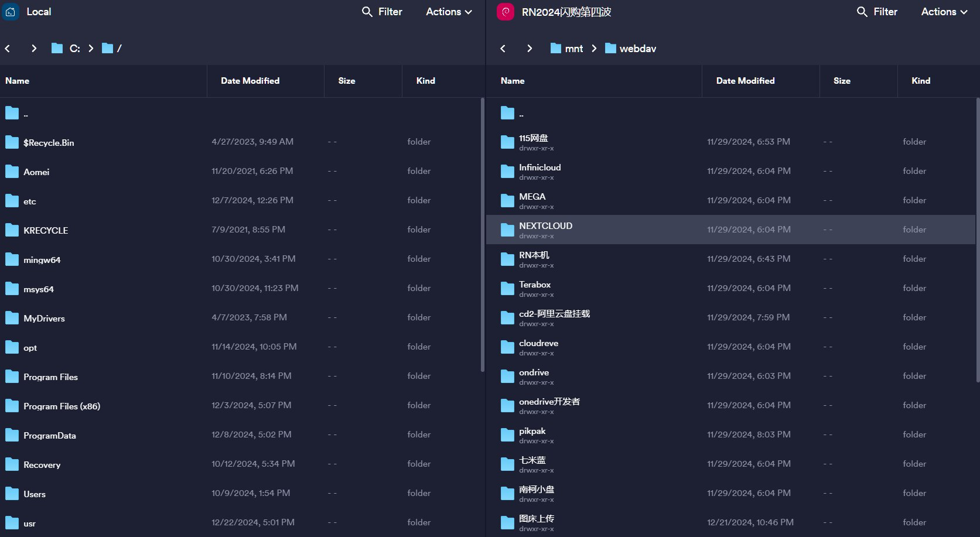Click '图床上传' folder name

click(x=537, y=519)
